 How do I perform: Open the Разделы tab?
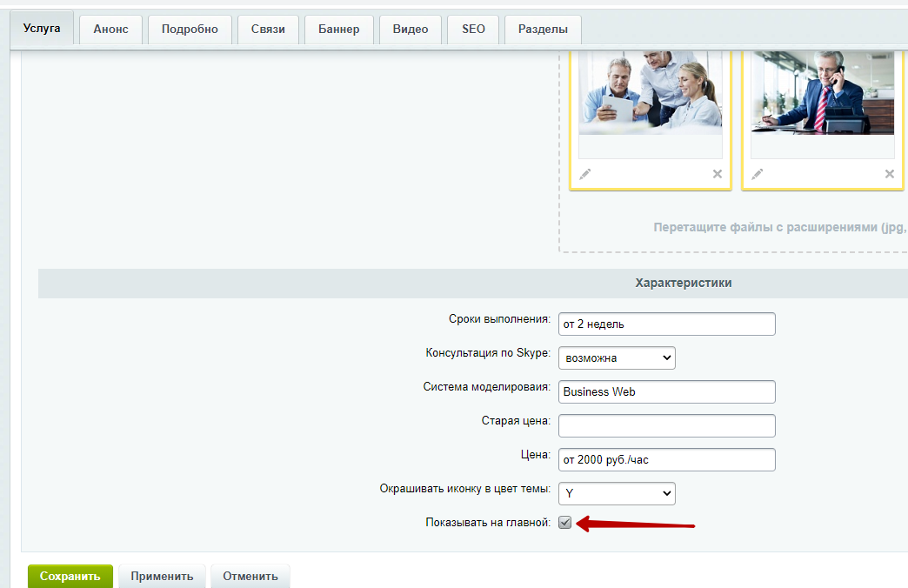[543, 30]
